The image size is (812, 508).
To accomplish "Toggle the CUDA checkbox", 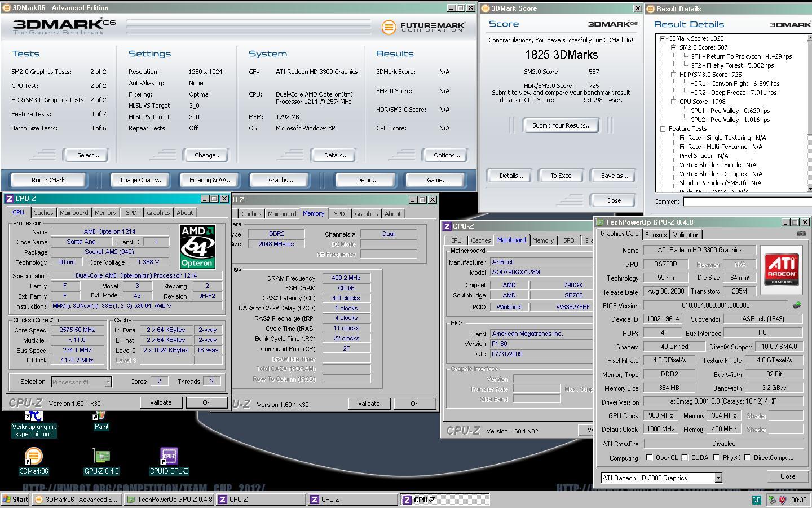I will click(x=685, y=458).
